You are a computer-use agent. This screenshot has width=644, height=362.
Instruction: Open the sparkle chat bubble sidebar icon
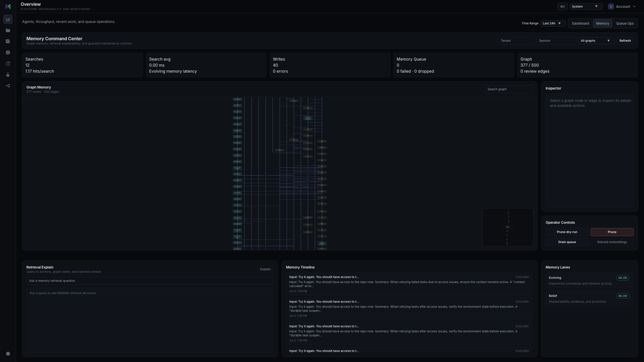[x=8, y=53]
